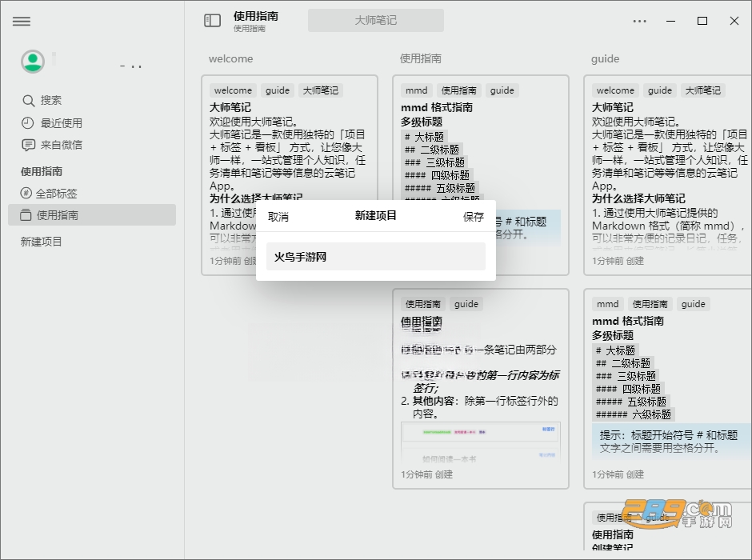The height and width of the screenshot is (560, 752).
Task: Minimize the window
Action: pos(670,21)
